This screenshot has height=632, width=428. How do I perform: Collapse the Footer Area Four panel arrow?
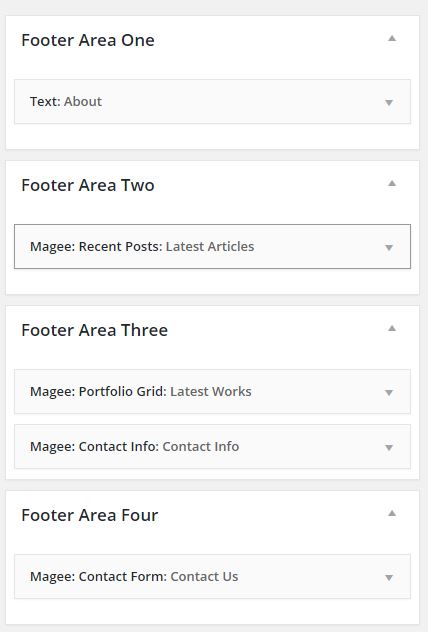[392, 514]
